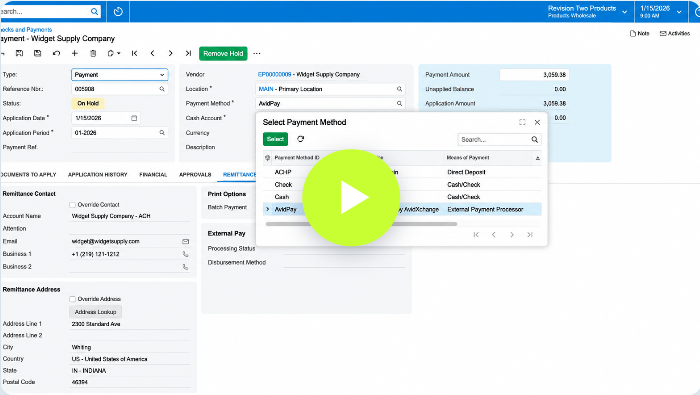700x395 pixels.
Task: Click the MAIN location link
Action: (x=266, y=89)
